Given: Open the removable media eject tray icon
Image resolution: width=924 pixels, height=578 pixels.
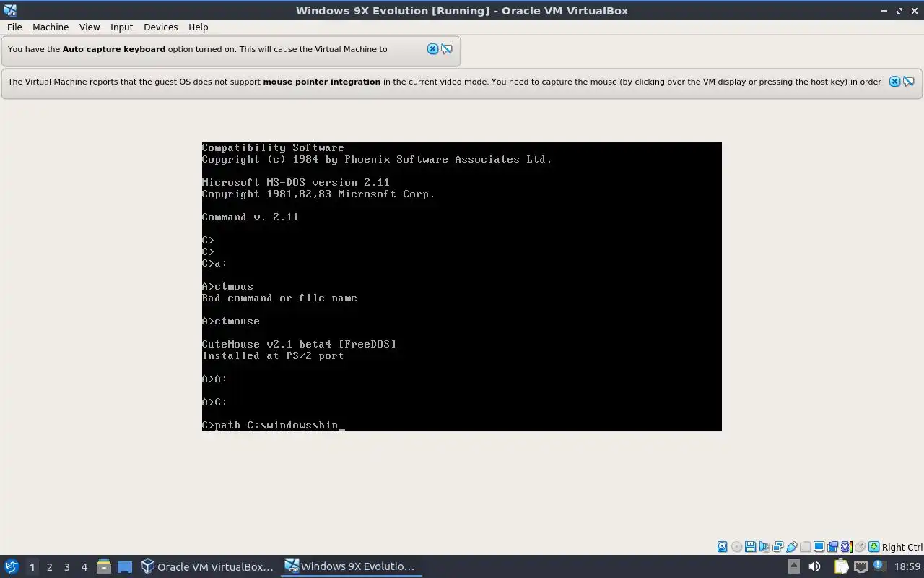Looking at the screenshot, I should 793,566.
